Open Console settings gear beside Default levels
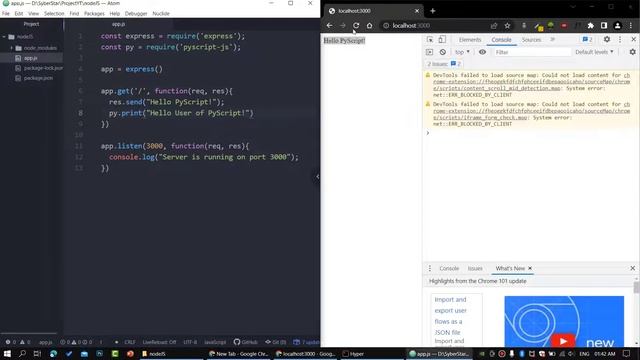Screen dimensions: 640x360 coord(633,52)
